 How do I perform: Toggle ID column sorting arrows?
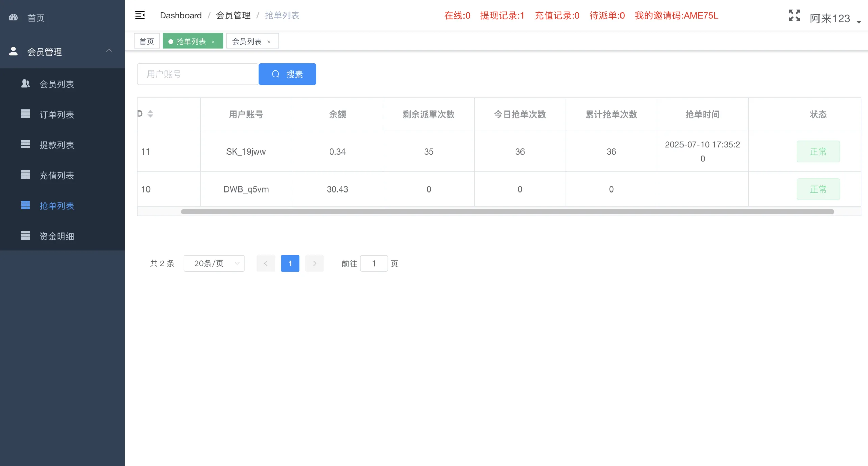(x=150, y=114)
